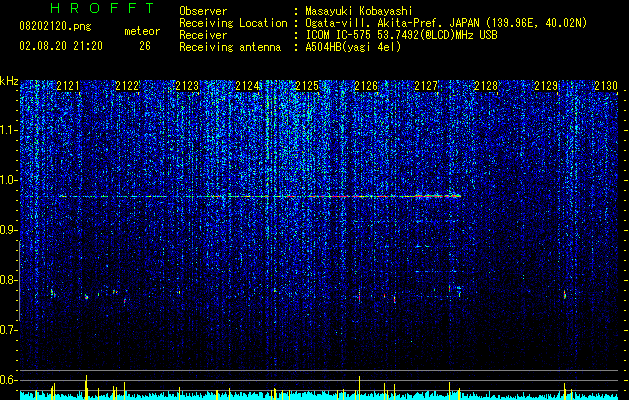The height and width of the screenshot is (400, 629).
Task: Click the 2127 time marker
Action: click(426, 86)
